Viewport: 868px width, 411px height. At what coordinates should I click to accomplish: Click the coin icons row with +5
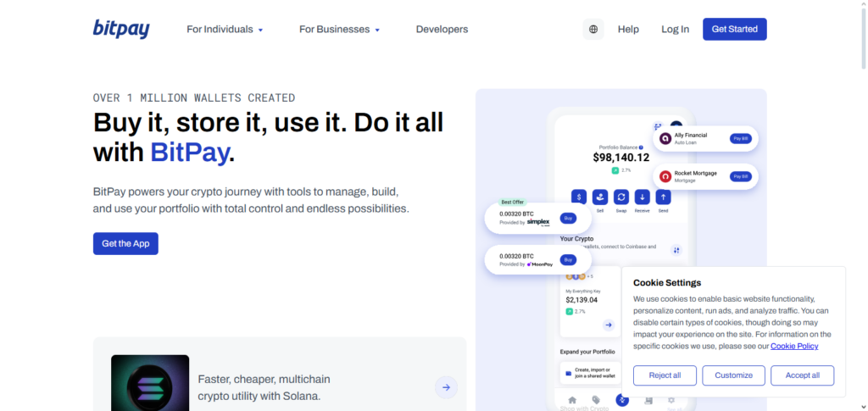pyautogui.click(x=579, y=276)
